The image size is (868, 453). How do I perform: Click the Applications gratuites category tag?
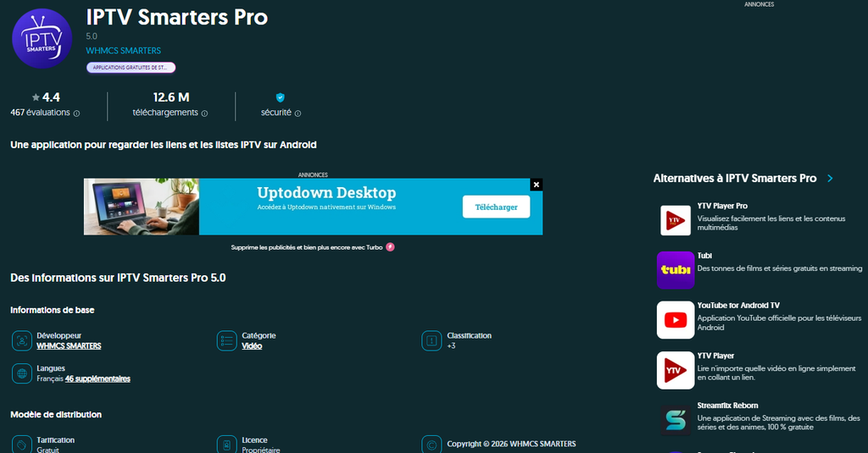point(131,68)
